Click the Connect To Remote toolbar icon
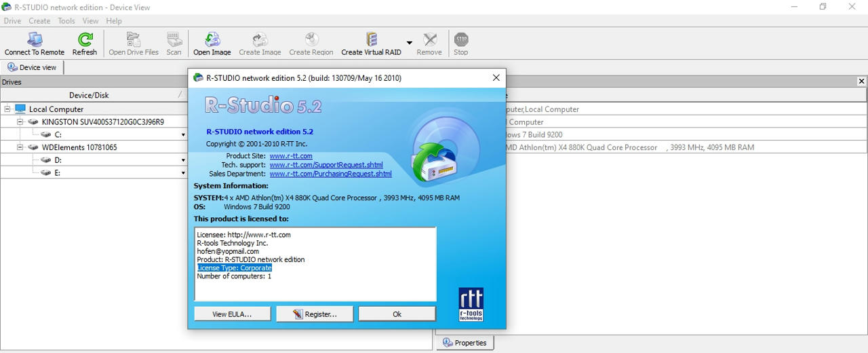 pyautogui.click(x=35, y=44)
